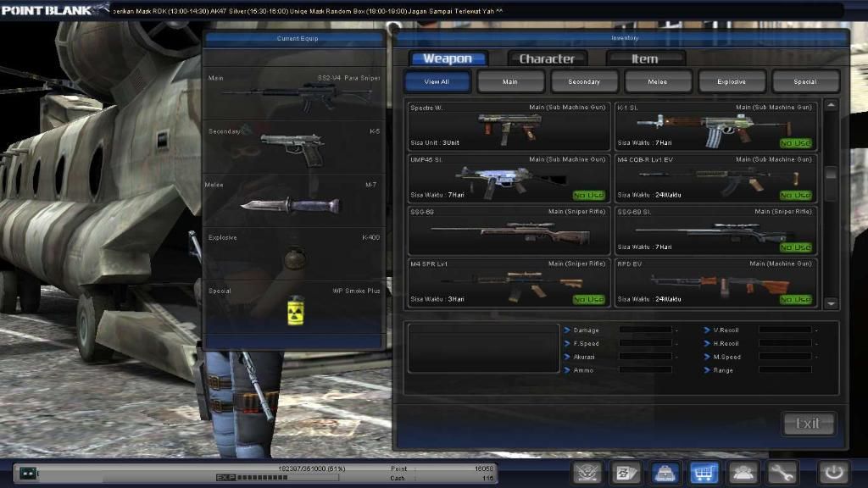This screenshot has width=868, height=488.
Task: Switch to the Weapon tab
Action: [x=448, y=58]
